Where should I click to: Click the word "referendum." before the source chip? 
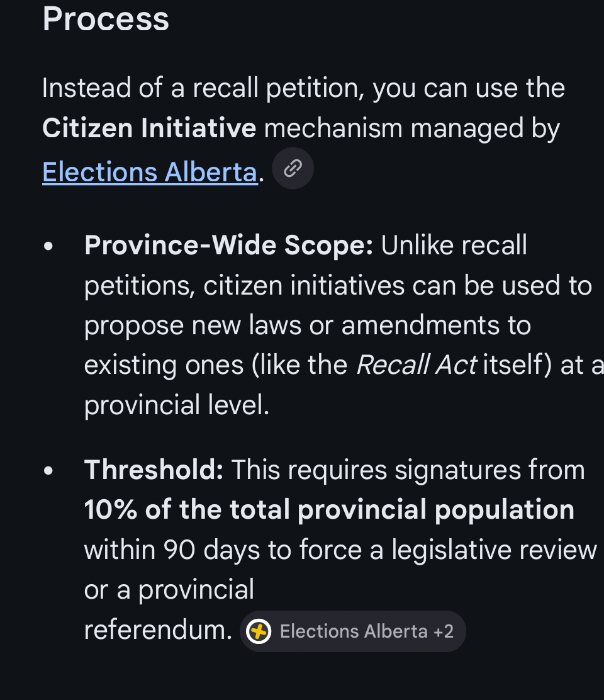[159, 630]
